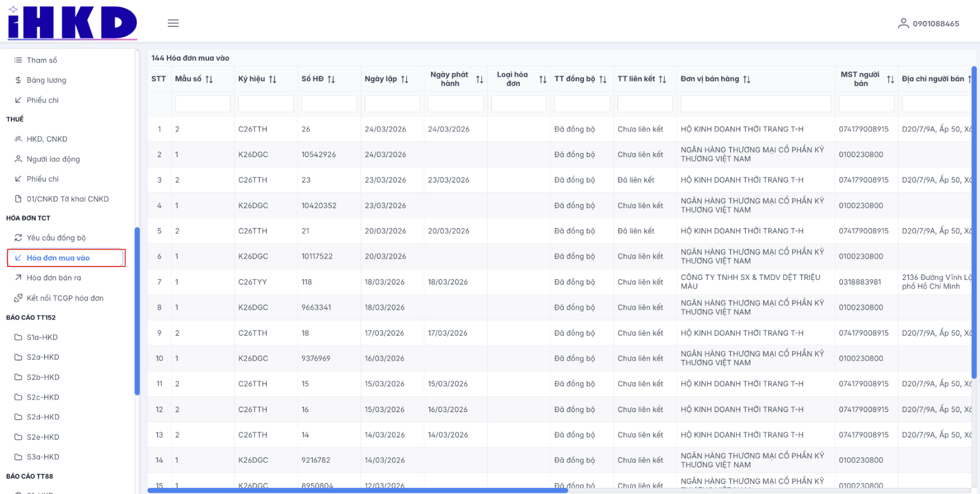Click the Đơn vị bán hàng filter box
This screenshot has height=494, width=980.
click(755, 104)
